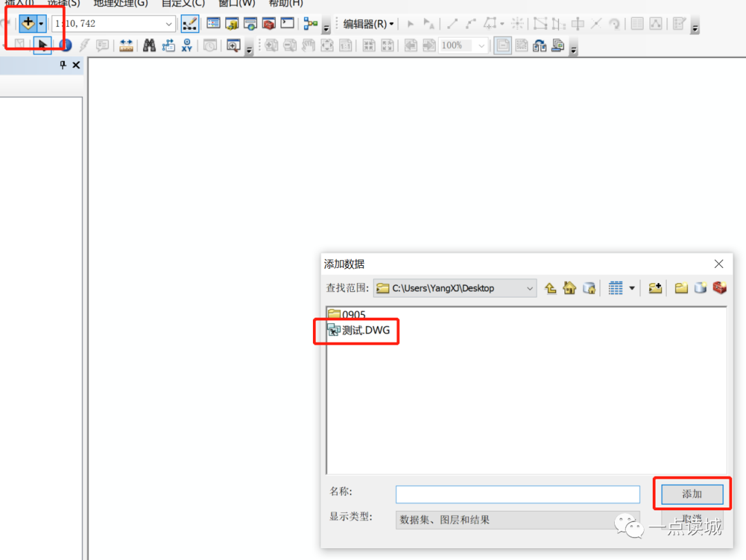The width and height of the screenshot is (746, 560).
Task: Click the Toggle Draft Mode layout icon
Action: click(x=502, y=46)
